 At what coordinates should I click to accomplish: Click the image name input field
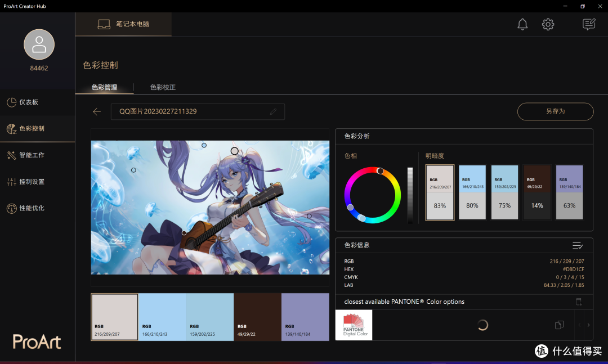(x=198, y=111)
